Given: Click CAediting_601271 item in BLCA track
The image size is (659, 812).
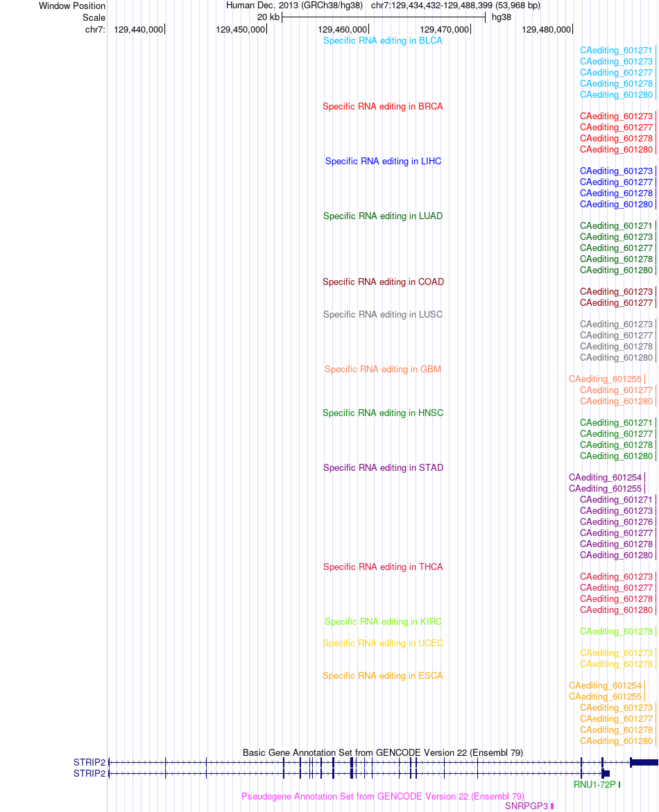Looking at the screenshot, I should pos(616,51).
